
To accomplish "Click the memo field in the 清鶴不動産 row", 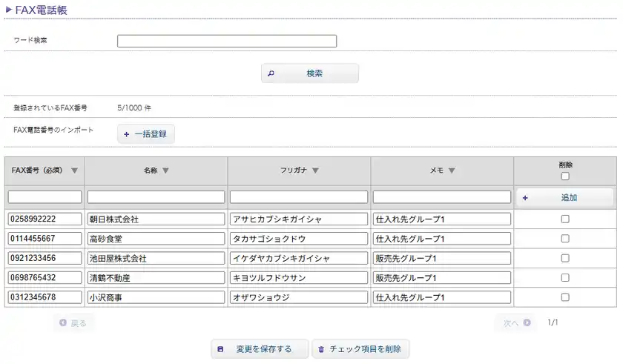I will click(442, 277).
